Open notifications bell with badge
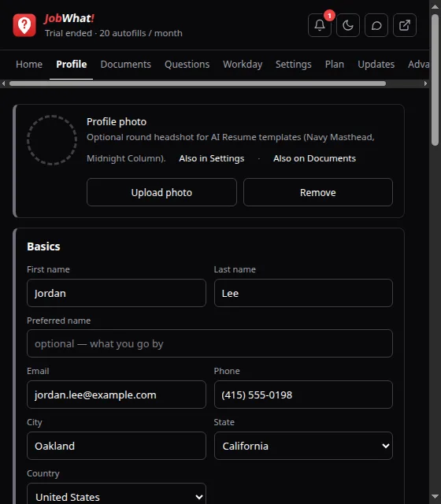 point(320,25)
